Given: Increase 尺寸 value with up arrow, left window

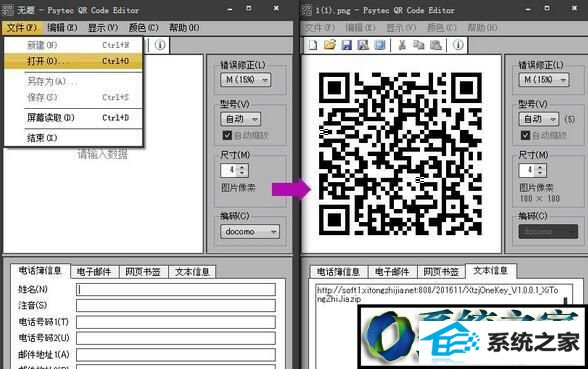Looking at the screenshot, I should tap(242, 167).
